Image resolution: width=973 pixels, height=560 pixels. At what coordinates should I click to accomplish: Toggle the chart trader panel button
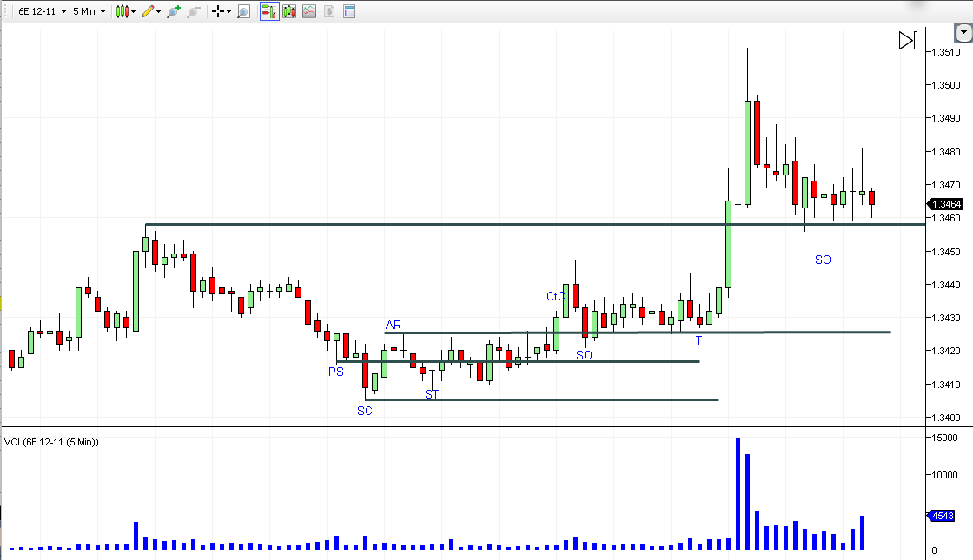(x=269, y=11)
